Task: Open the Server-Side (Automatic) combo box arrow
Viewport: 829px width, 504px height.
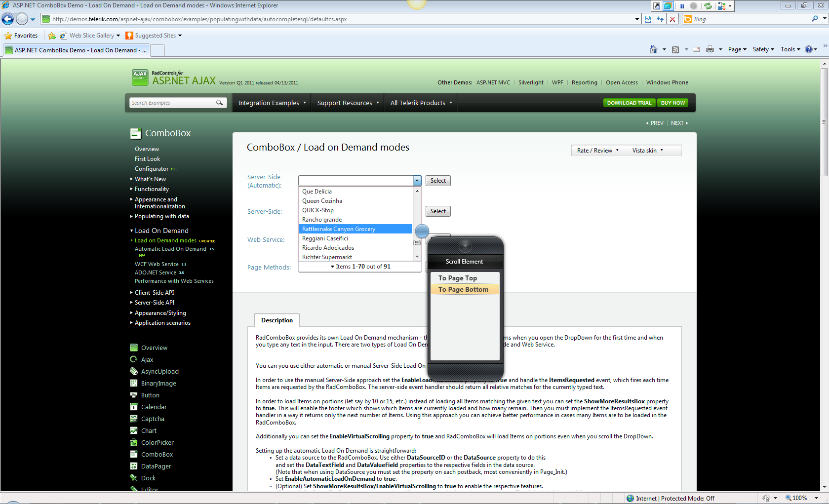Action: (x=417, y=181)
